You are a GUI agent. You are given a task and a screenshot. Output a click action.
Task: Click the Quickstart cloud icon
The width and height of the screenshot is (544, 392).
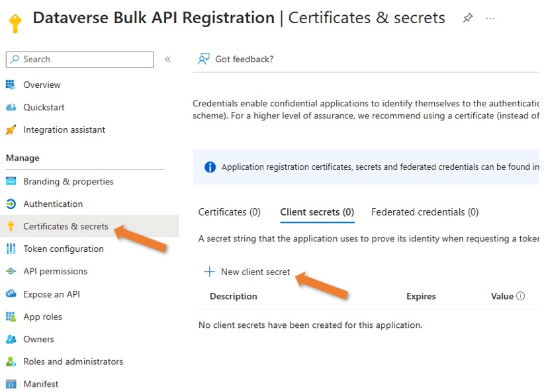[x=11, y=107]
